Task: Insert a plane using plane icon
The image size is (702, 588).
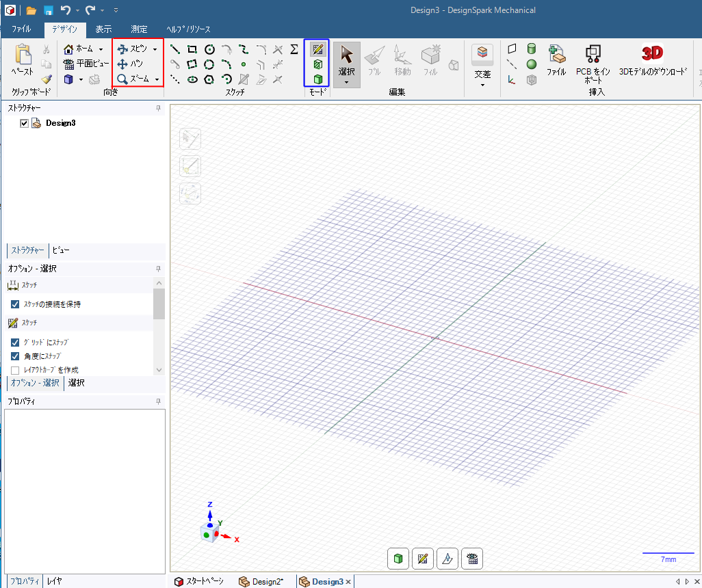Action: 512,49
